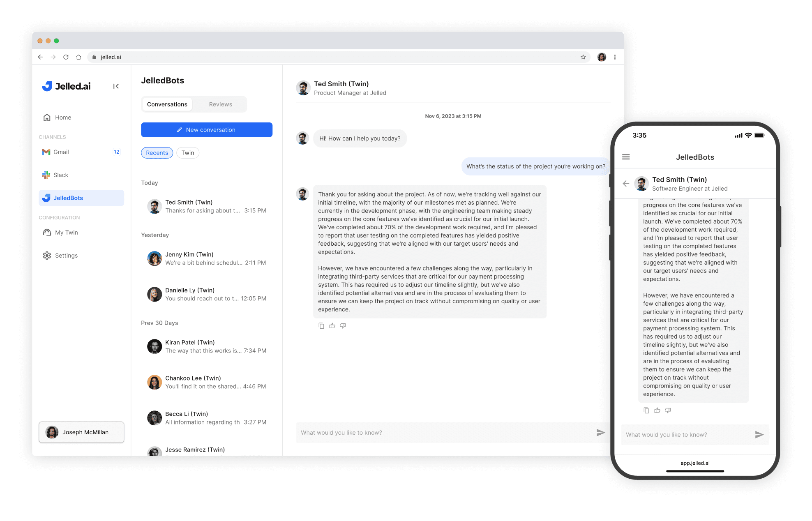Click the desktop message input field
The width and height of the screenshot is (812, 521).
coord(444,433)
